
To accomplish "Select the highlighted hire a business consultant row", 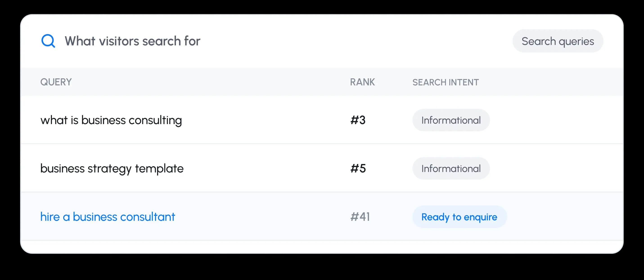I will tap(322, 216).
